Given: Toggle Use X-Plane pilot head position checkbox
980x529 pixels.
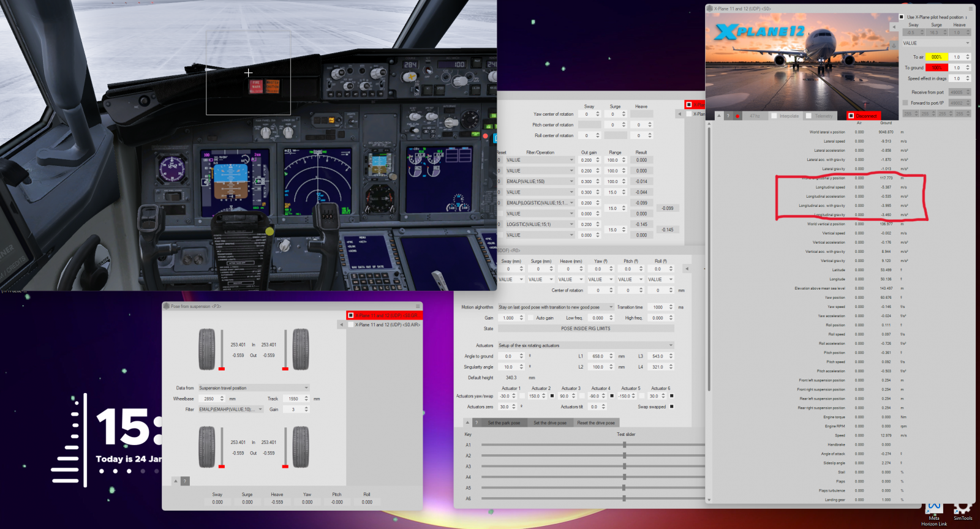Looking at the screenshot, I should [902, 17].
